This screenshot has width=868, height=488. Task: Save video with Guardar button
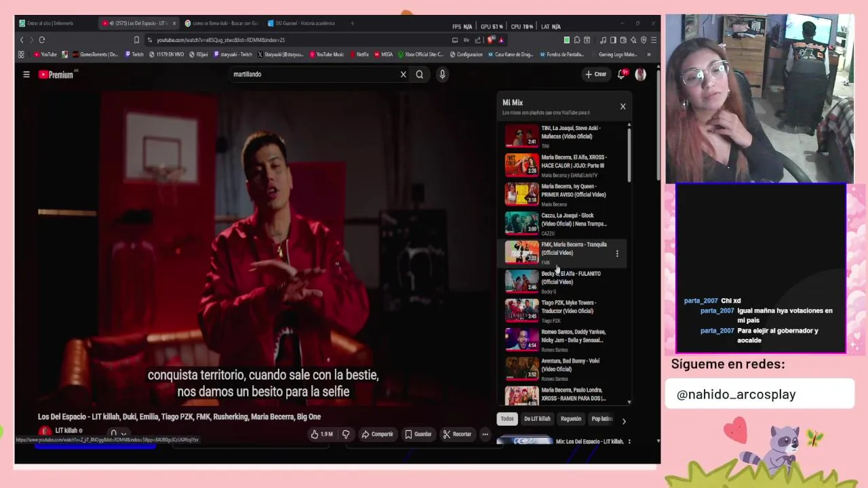418,434
